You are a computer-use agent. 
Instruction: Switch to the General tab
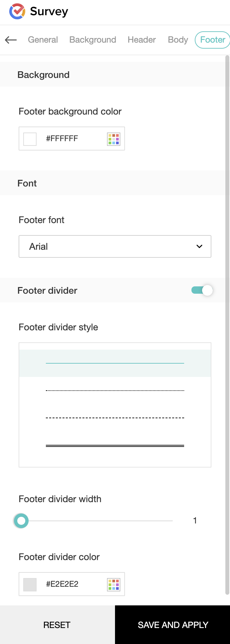(43, 40)
